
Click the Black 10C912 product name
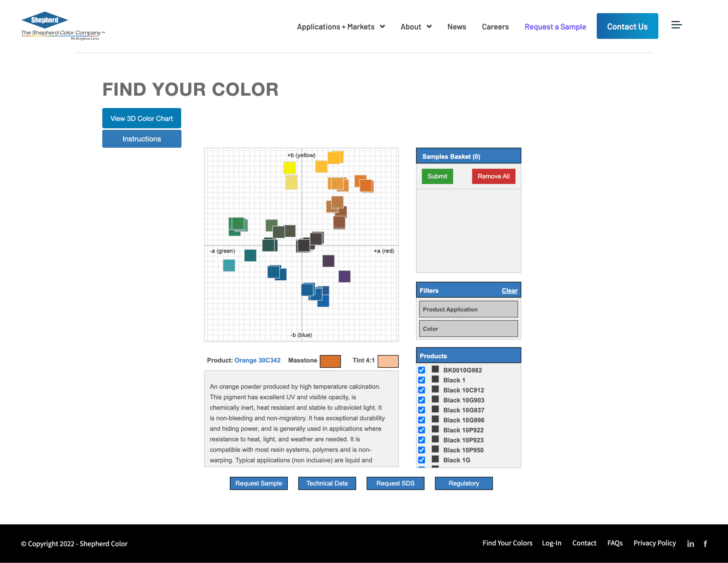[x=464, y=390]
